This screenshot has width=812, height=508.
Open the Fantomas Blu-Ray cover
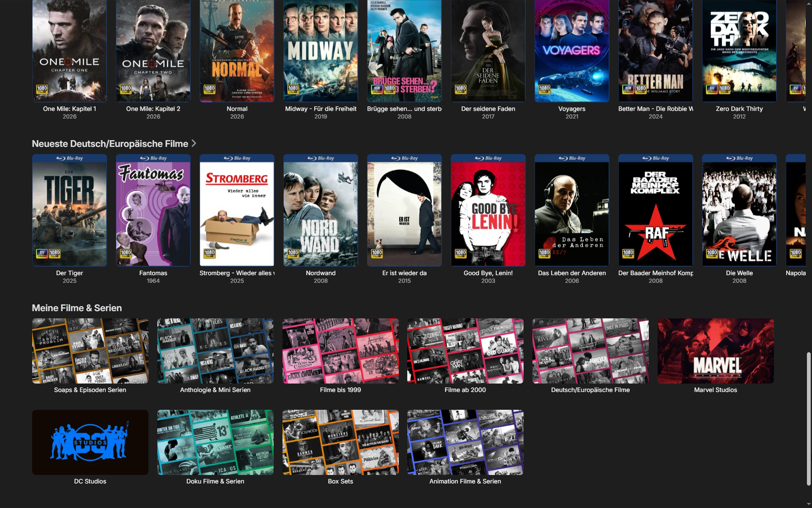(153, 210)
